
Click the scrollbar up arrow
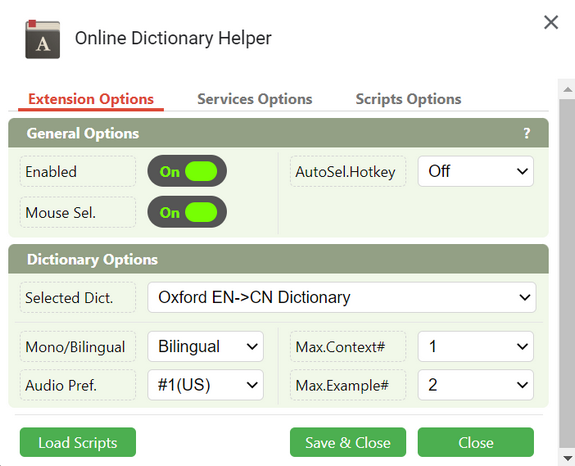tap(567, 89)
